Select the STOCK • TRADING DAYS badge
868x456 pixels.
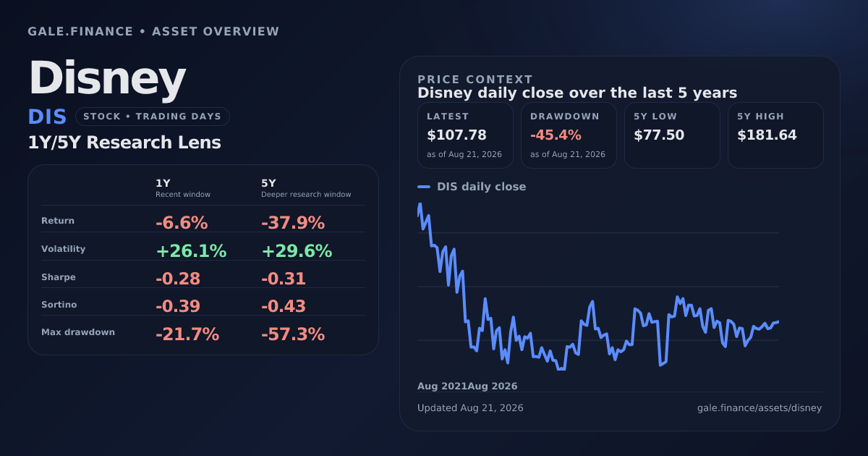pos(153,117)
